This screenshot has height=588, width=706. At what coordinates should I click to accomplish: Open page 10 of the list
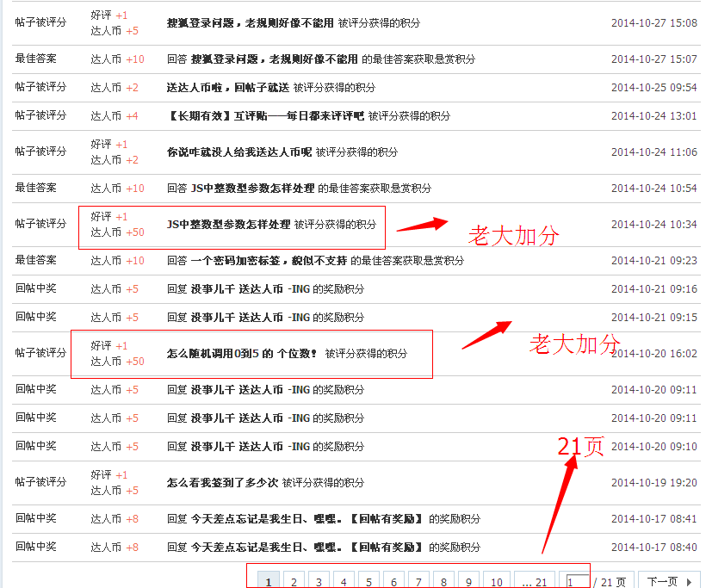(495, 581)
